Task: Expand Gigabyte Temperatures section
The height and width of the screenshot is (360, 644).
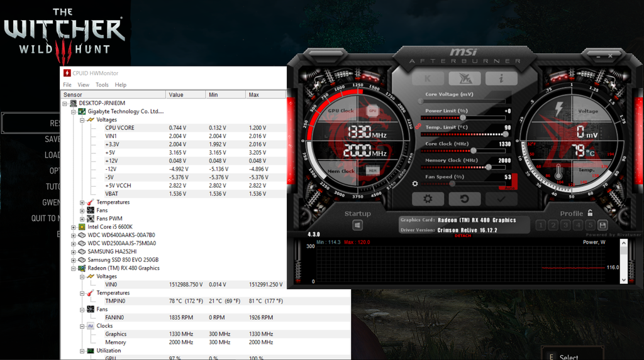Action: pos(82,202)
